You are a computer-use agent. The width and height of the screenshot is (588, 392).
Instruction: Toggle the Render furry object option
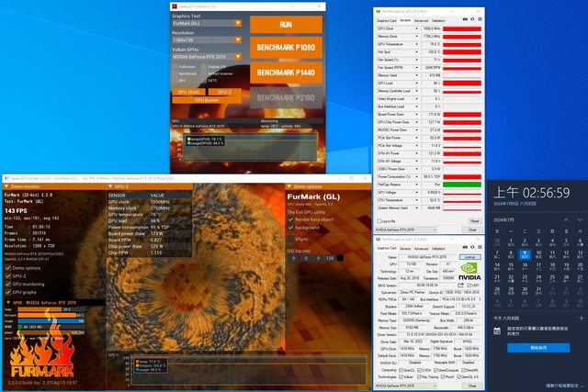pos(292,218)
